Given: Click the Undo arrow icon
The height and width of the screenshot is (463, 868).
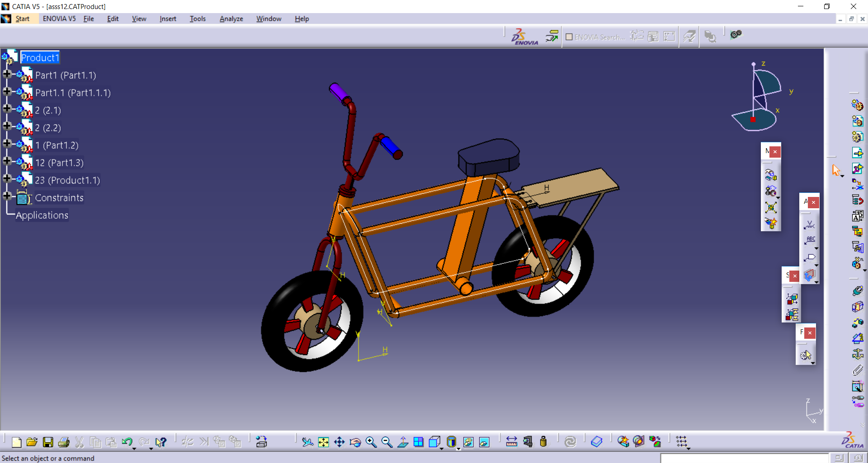Looking at the screenshot, I should (127, 442).
